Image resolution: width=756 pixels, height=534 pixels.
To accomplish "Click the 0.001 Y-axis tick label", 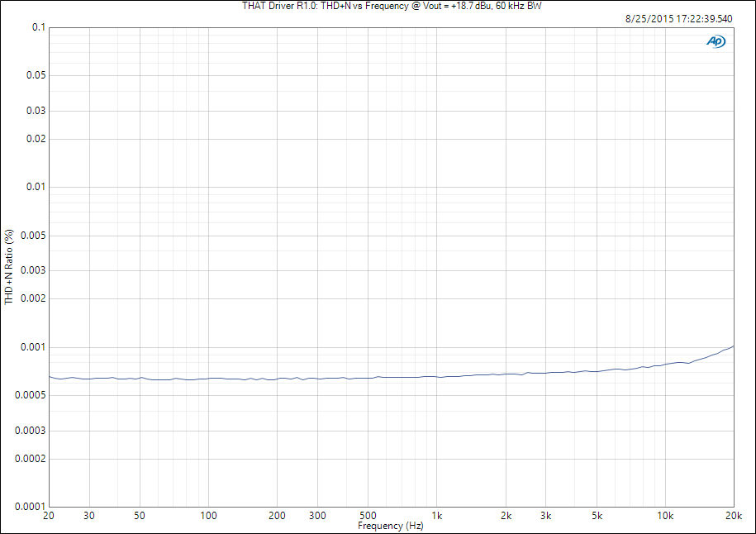I will [33, 347].
